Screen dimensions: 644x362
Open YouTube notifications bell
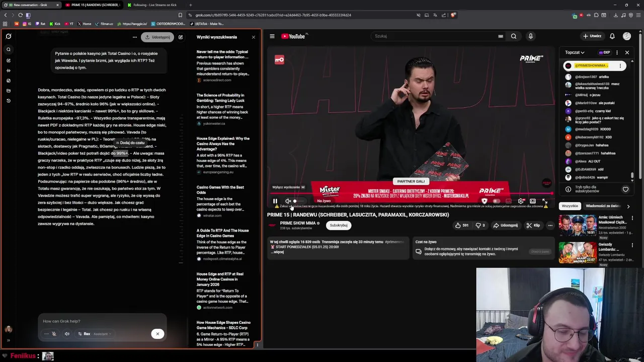[x=612, y=36]
